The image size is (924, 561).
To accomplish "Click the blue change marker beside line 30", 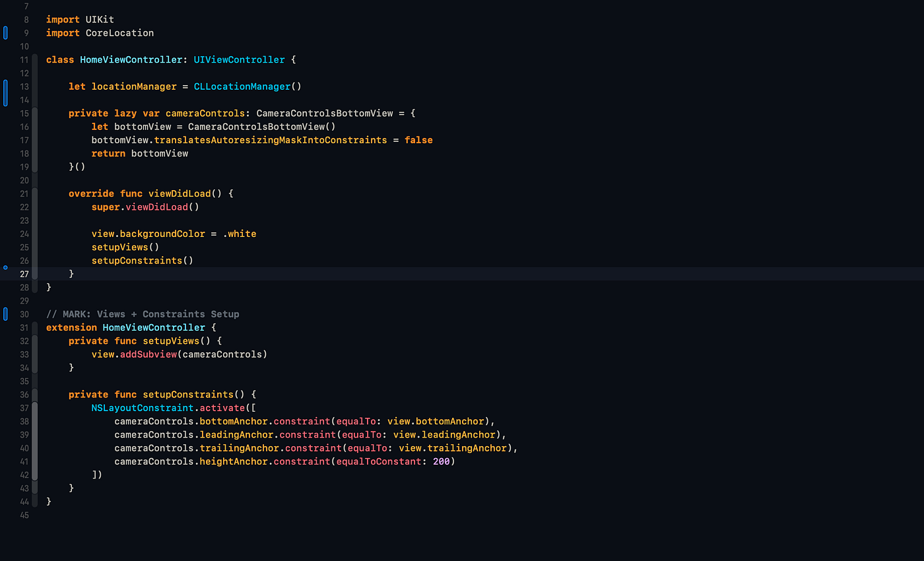I will [5, 313].
